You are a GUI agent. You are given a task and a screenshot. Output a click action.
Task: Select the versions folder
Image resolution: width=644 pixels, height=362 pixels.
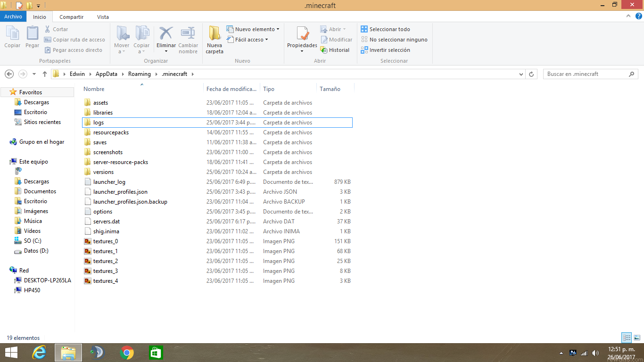pyautogui.click(x=217, y=172)
